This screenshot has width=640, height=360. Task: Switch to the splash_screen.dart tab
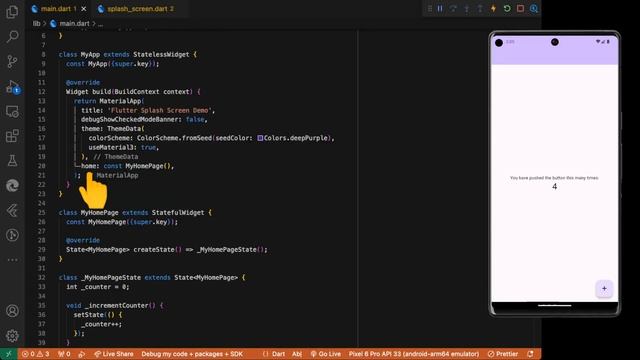point(137,9)
